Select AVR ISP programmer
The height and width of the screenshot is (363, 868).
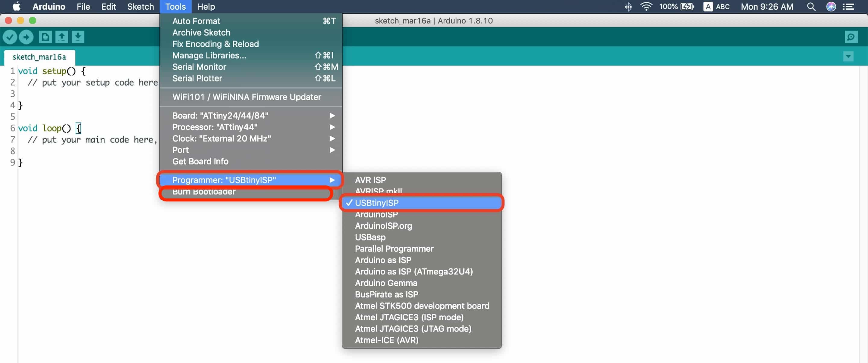tap(422, 180)
